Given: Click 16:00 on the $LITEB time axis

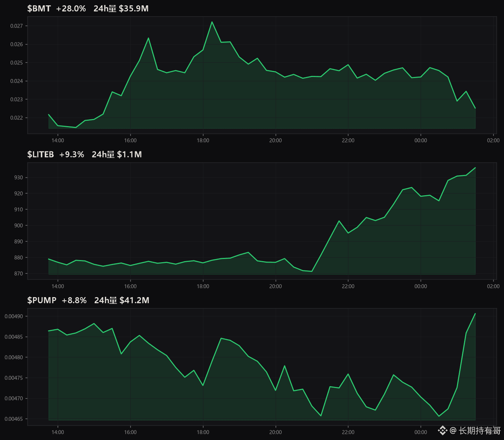Looking at the screenshot, I should tap(130, 286).
